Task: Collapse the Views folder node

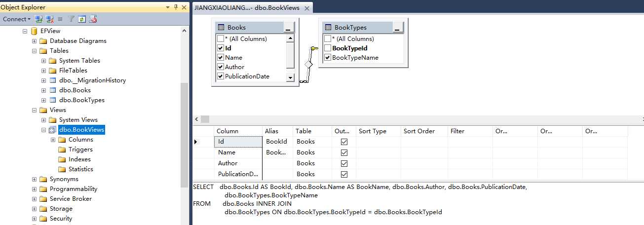Action: coord(35,110)
